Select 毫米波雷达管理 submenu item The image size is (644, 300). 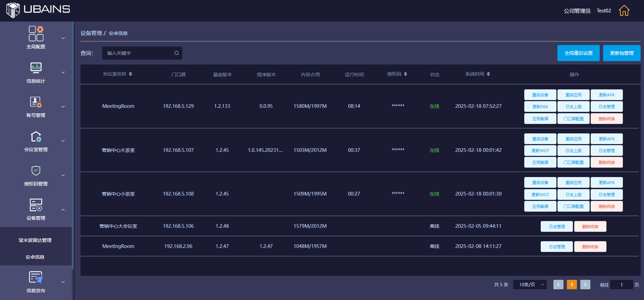click(35, 240)
